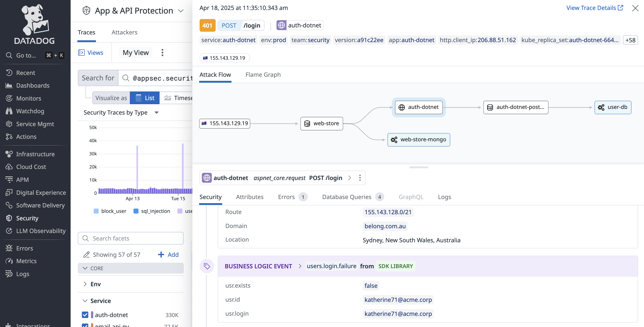Open My View three-dot options menu
Image resolution: width=644 pixels, height=327 pixels.
(162, 53)
